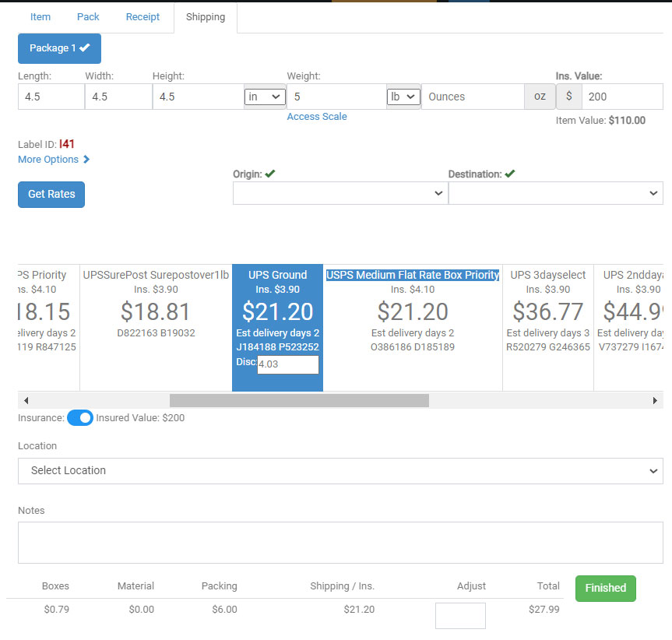
Task: Click the Insured Value: $200 text
Action: 140,417
